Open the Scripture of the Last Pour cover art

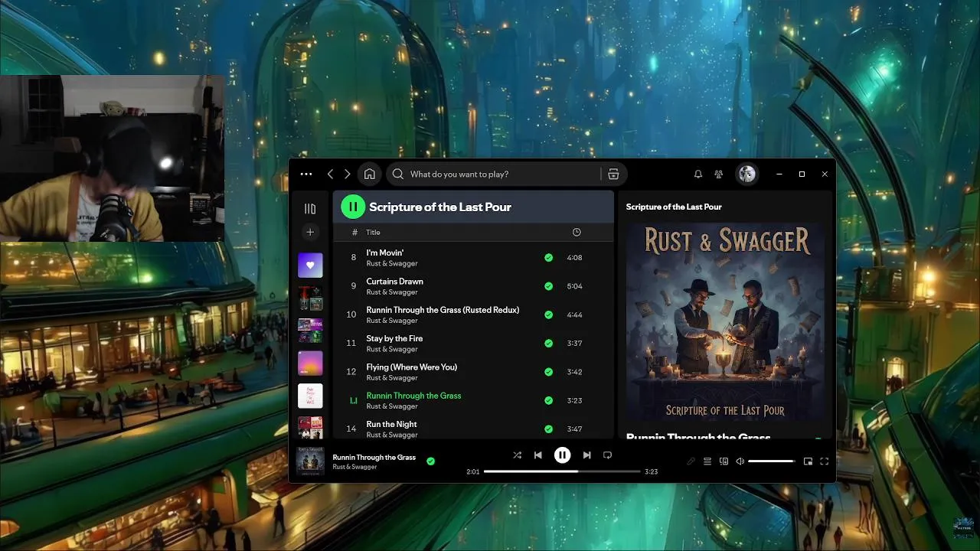click(725, 321)
